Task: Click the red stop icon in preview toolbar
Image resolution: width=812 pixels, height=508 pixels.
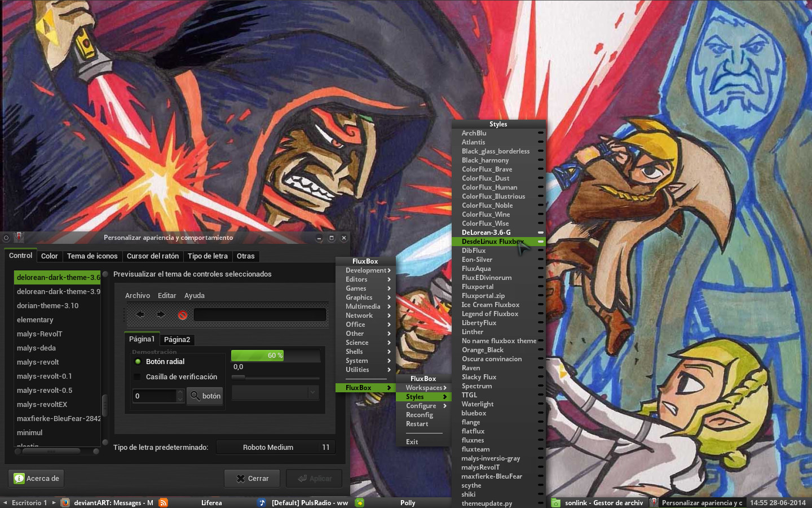Action: (182, 315)
